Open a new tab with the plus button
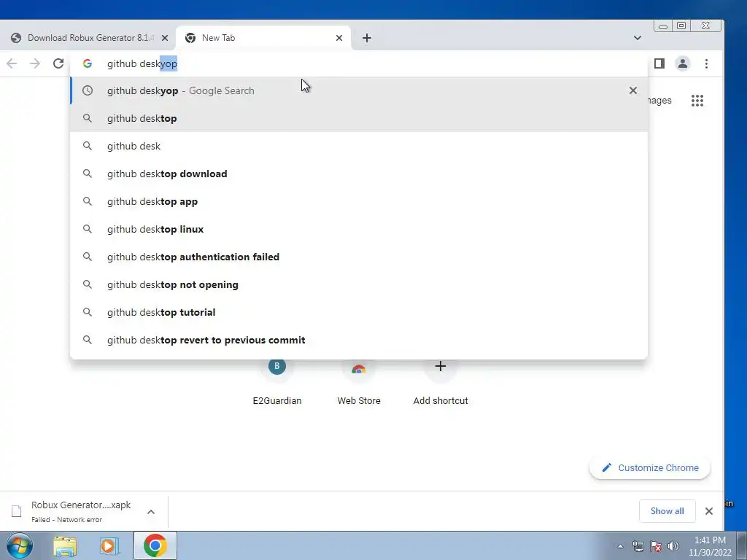The width and height of the screenshot is (747, 560). 367,38
